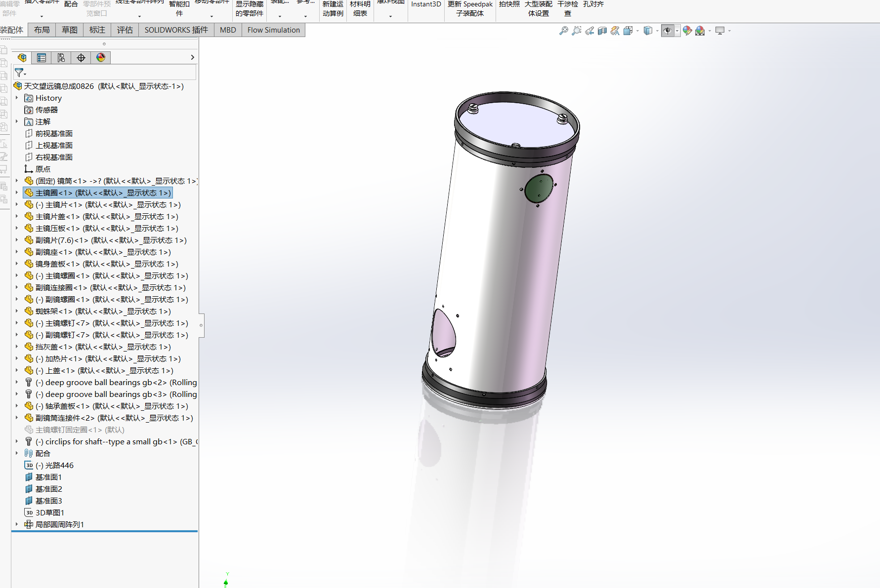Viewport: 880px width, 588px height.
Task: Toggle Instant3D mode
Action: click(426, 5)
